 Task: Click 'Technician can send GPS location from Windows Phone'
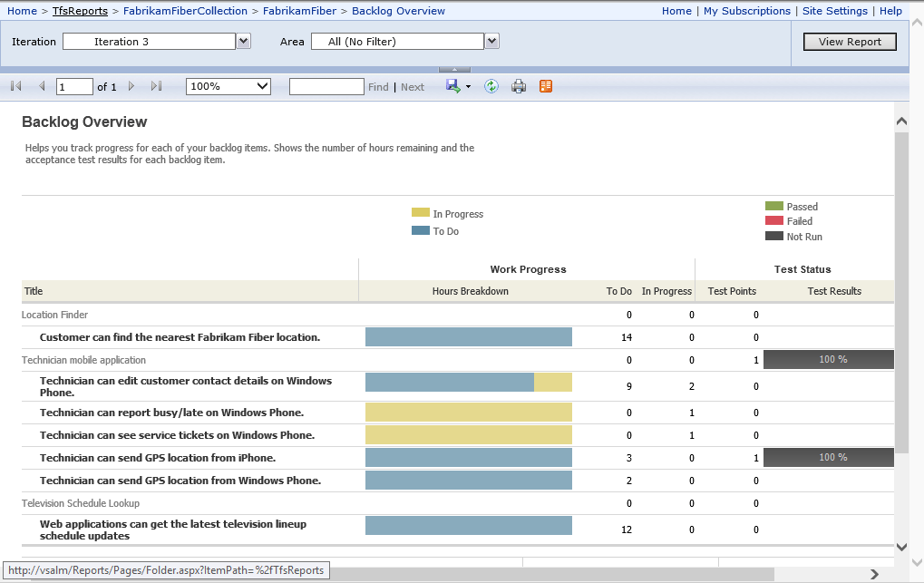[180, 481]
